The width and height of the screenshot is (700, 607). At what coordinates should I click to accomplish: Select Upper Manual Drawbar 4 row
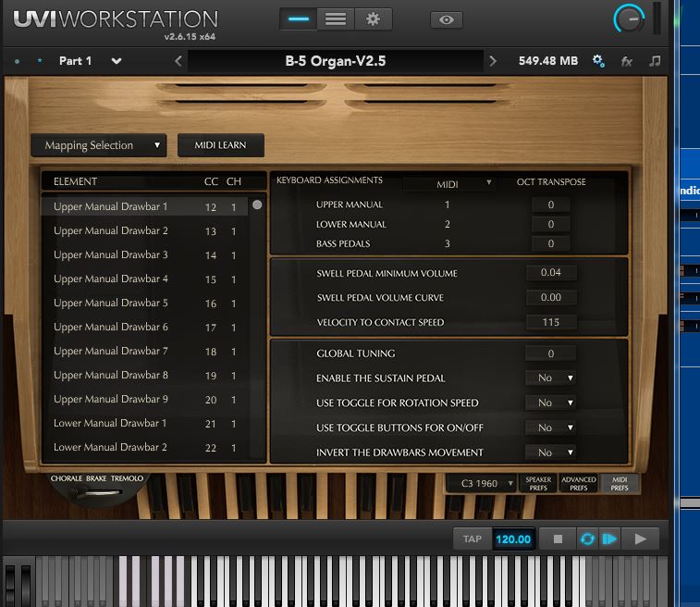(144, 279)
